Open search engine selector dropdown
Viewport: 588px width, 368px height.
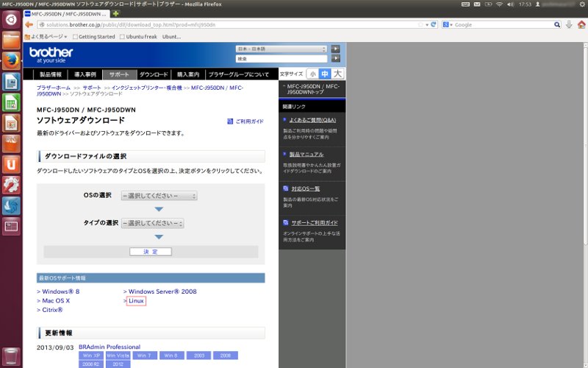[448, 24]
